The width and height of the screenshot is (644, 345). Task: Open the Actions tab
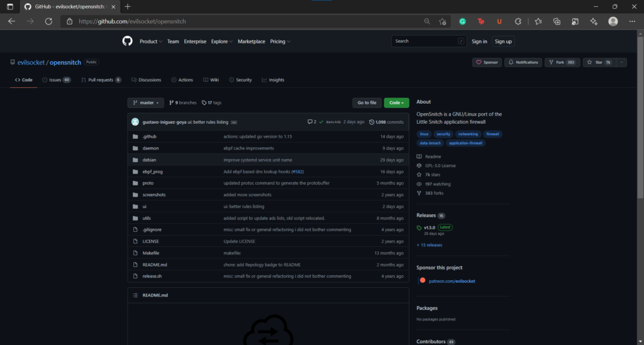click(182, 80)
